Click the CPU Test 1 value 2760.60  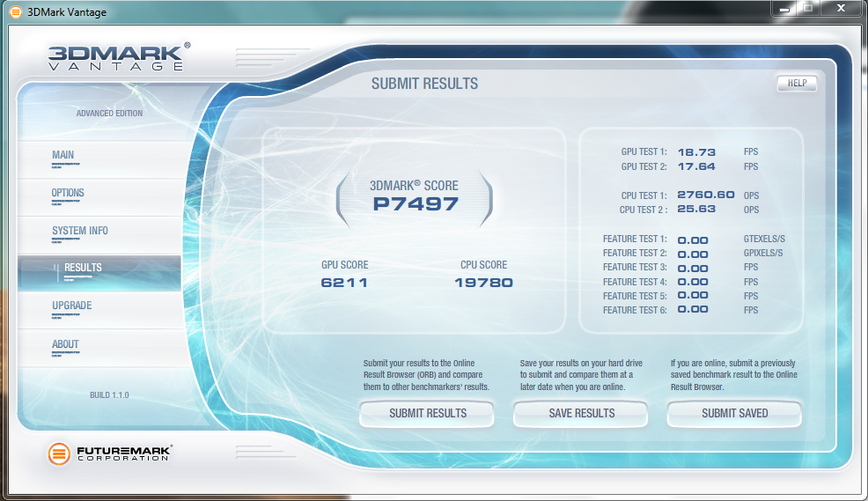pos(706,195)
